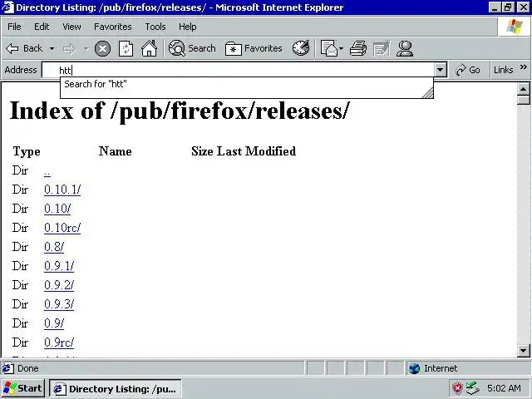The height and width of the screenshot is (399, 532).
Task: Open the 0.10/ directory link
Action: click(x=57, y=209)
